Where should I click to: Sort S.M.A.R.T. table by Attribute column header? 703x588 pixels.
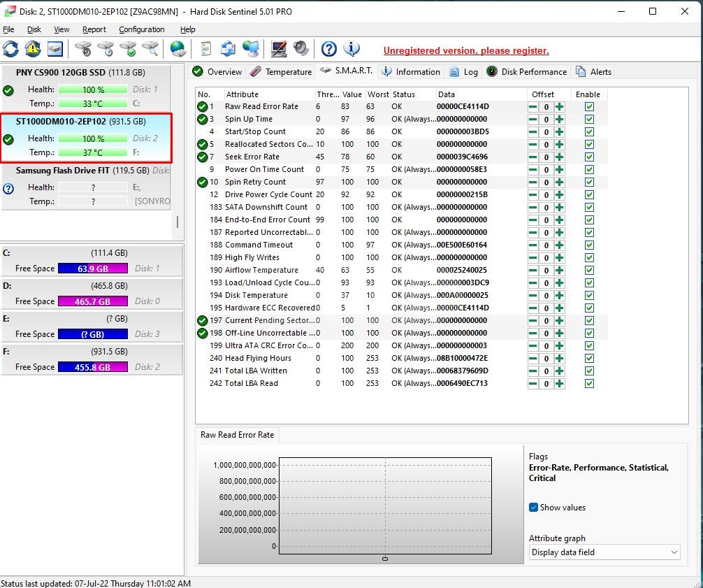tap(269, 94)
